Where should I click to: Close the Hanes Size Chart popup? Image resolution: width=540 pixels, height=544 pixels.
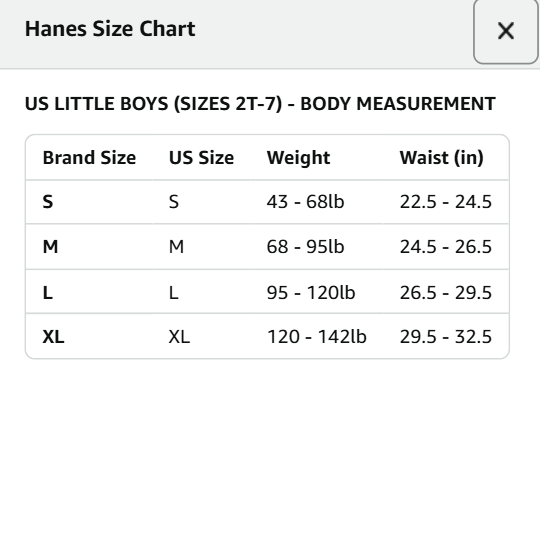(506, 31)
